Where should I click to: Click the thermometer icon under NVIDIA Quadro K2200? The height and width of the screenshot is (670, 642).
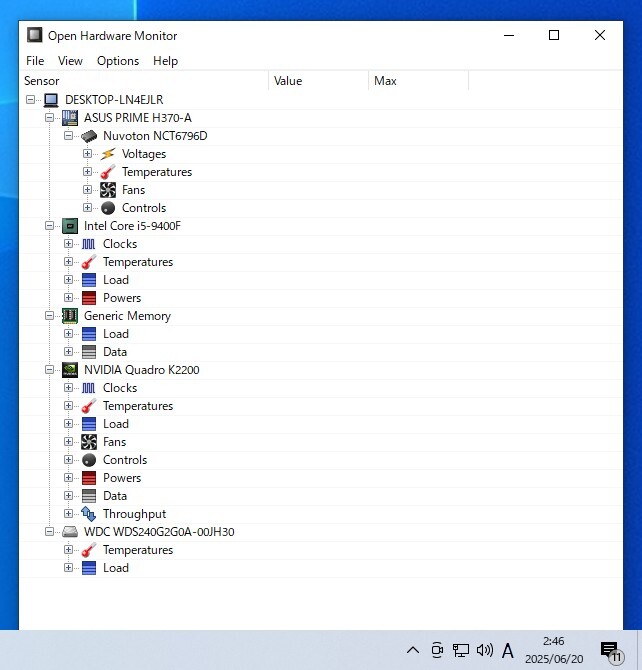click(89, 406)
